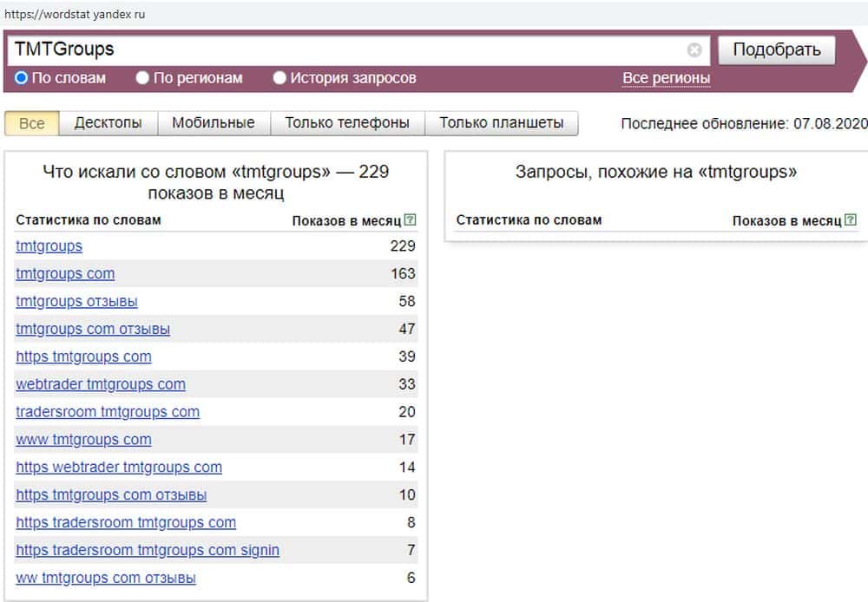Open the help icon beside left "Показов в месяц"
Viewport: 868px width, 602px height.
pos(410,219)
